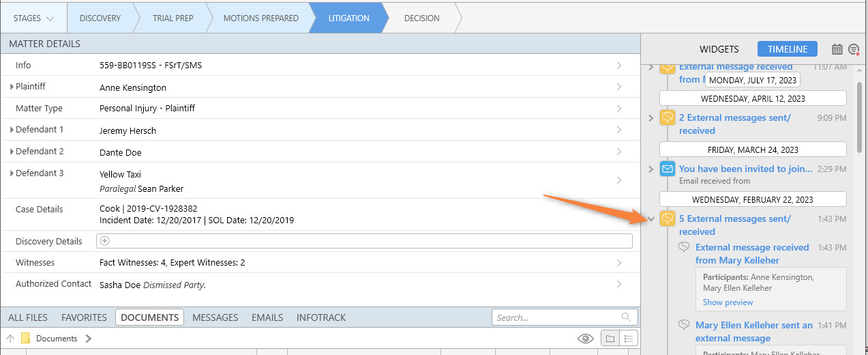Jump to Wednesday, April 12, 2023 date marker

pos(753,98)
